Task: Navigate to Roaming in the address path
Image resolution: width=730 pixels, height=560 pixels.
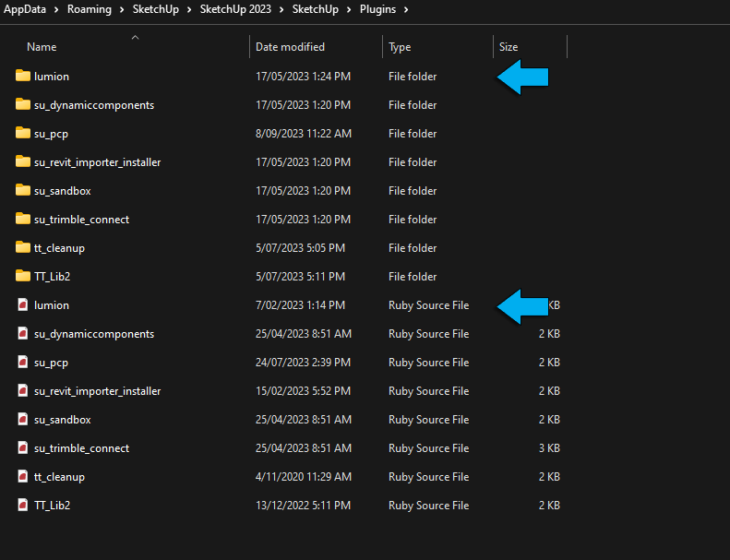Action: point(90,10)
